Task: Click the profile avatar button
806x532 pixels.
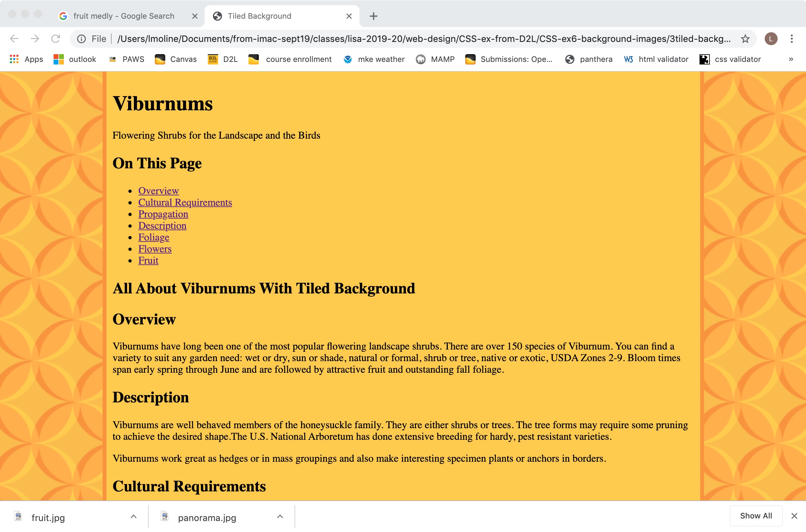Action: point(771,39)
